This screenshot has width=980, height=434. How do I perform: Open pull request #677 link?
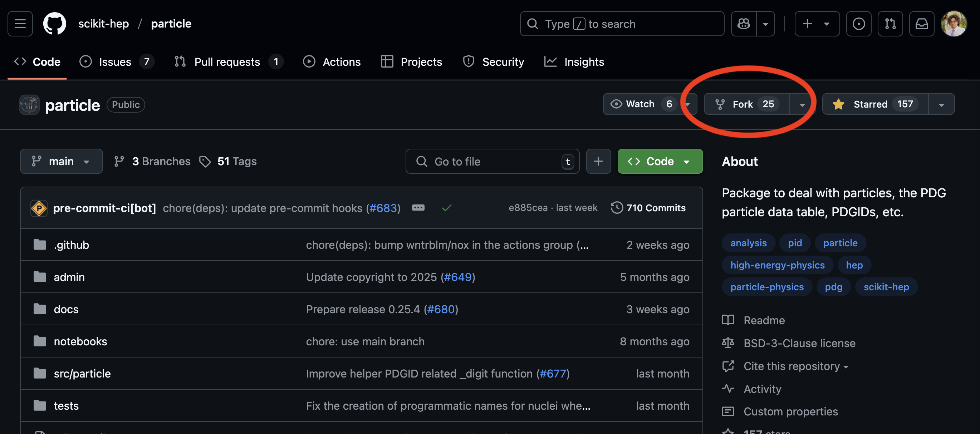(x=553, y=374)
